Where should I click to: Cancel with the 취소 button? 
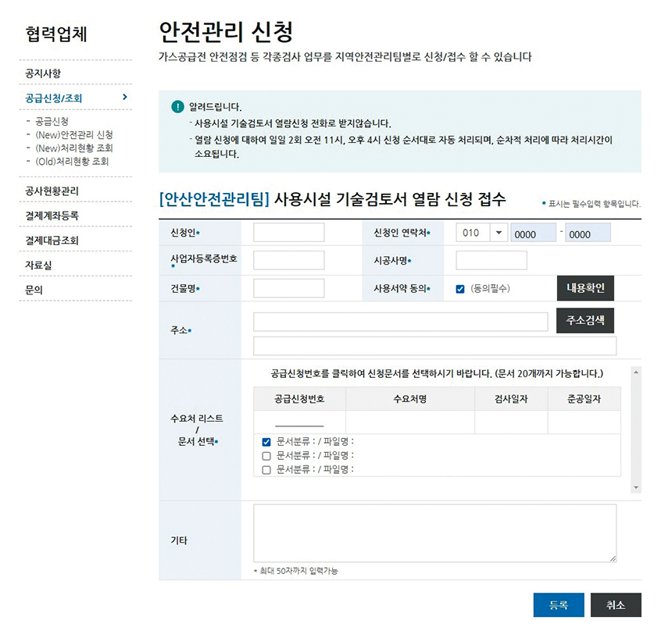click(616, 605)
